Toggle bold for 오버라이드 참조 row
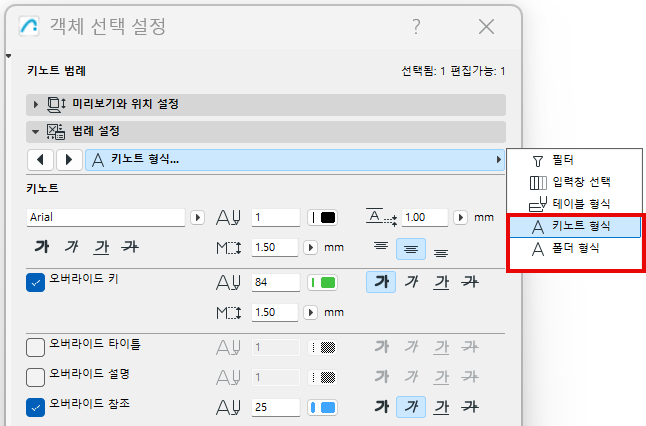Screen dimensions: 646x426 click(x=382, y=407)
